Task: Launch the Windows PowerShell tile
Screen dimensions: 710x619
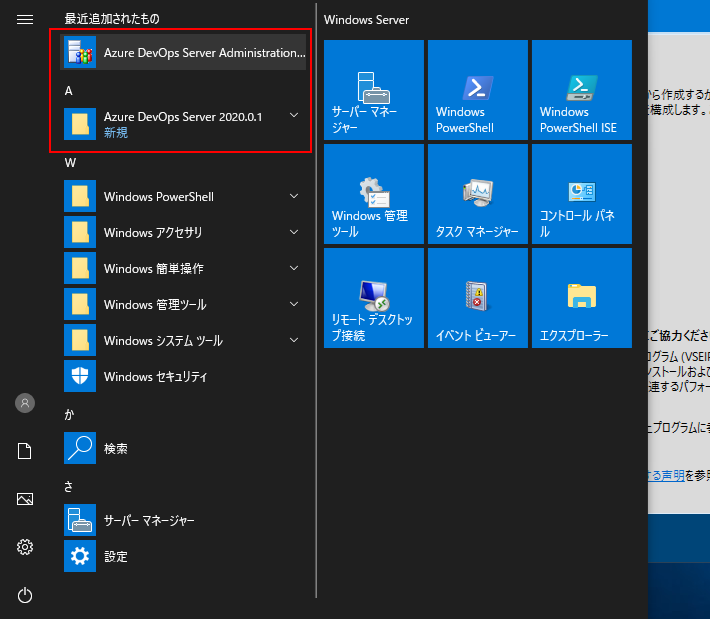Action: click(x=478, y=90)
